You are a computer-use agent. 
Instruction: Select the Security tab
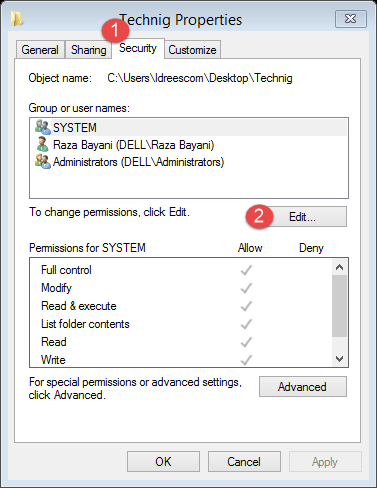pyautogui.click(x=138, y=48)
